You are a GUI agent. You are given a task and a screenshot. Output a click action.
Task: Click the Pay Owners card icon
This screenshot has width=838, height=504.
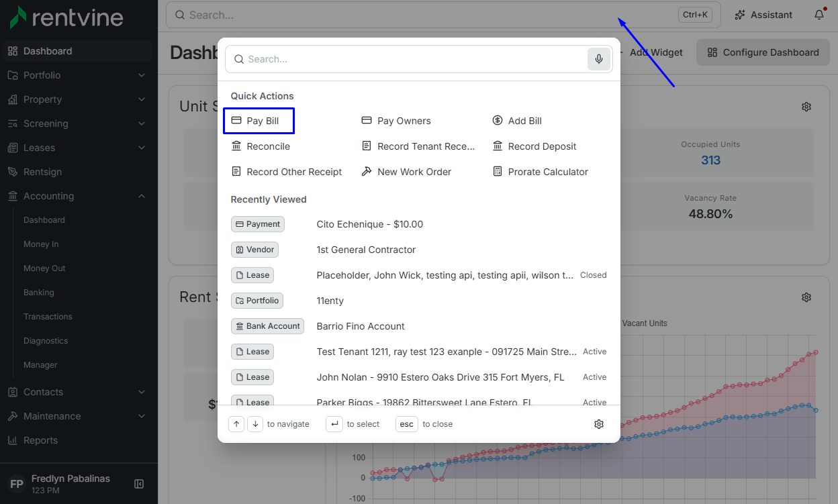click(x=367, y=121)
